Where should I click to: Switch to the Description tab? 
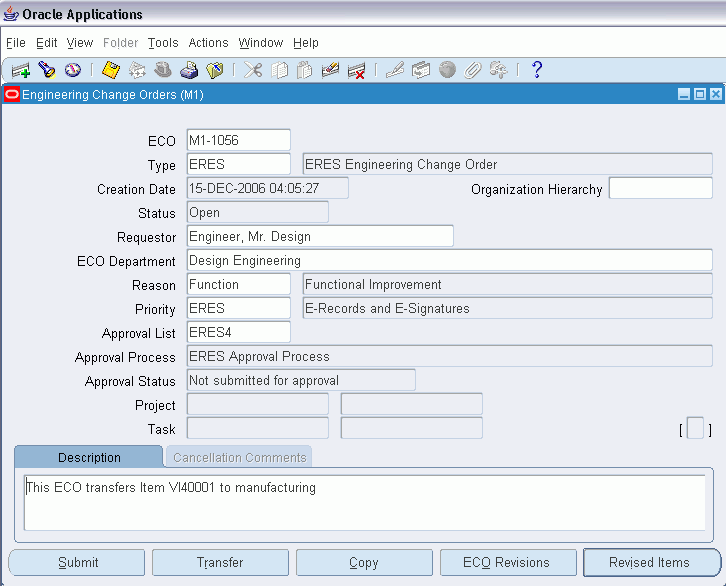pos(89,457)
